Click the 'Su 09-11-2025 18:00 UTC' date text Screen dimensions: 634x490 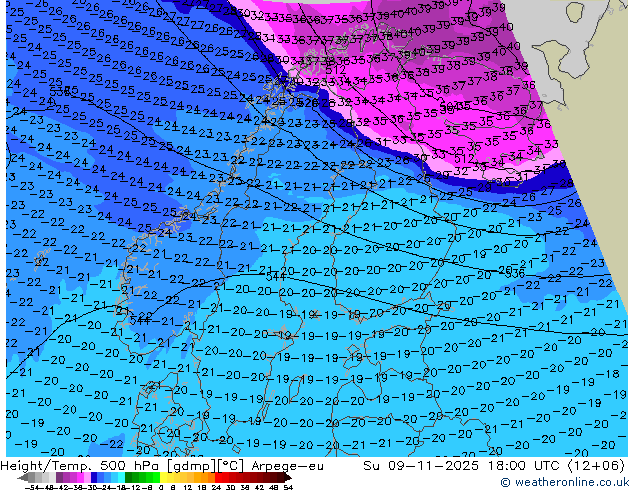point(461,466)
